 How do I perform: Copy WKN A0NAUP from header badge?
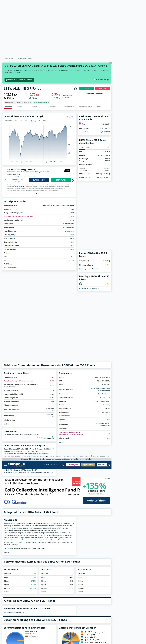[x=14, y=102]
